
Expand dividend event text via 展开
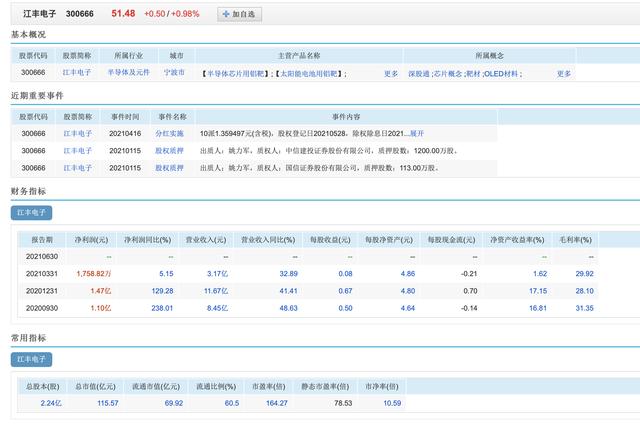[417, 133]
